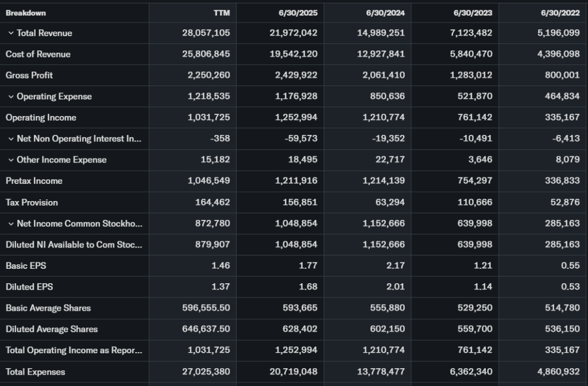Click the Basic Average Shares label
The height and width of the screenshot is (386, 588).
click(x=48, y=308)
